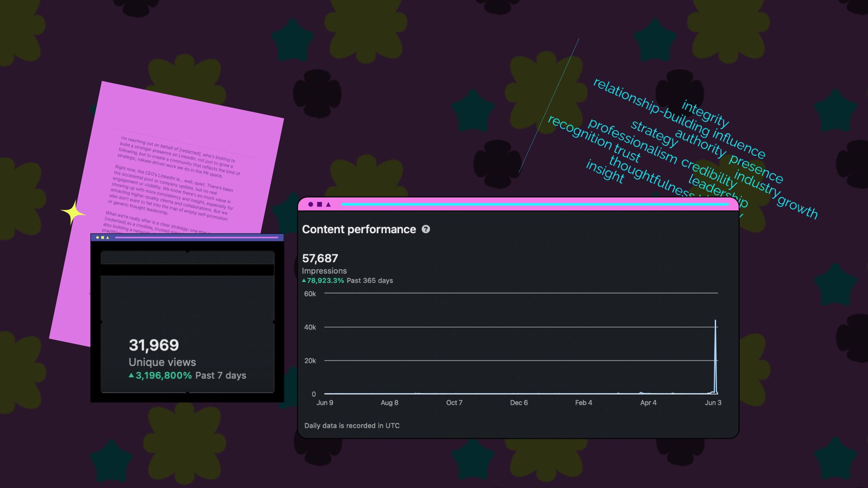The image size is (868, 488).
Task: Click the circle icon in pink window header
Action: point(311,205)
